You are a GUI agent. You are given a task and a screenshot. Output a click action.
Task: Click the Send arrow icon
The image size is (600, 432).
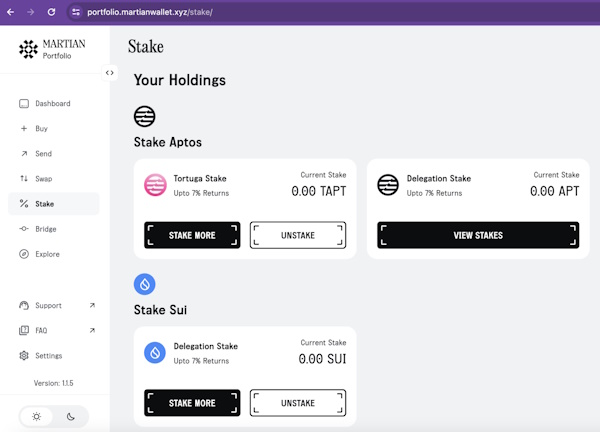coord(24,154)
